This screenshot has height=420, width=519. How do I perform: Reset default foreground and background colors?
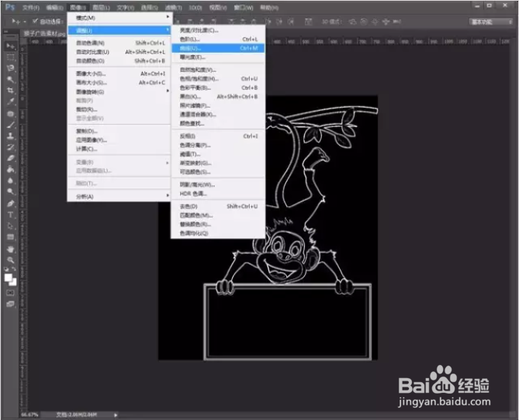pos(6,269)
